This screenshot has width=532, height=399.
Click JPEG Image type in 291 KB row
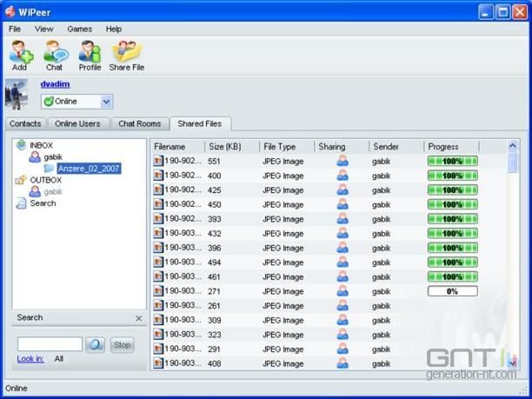283,349
